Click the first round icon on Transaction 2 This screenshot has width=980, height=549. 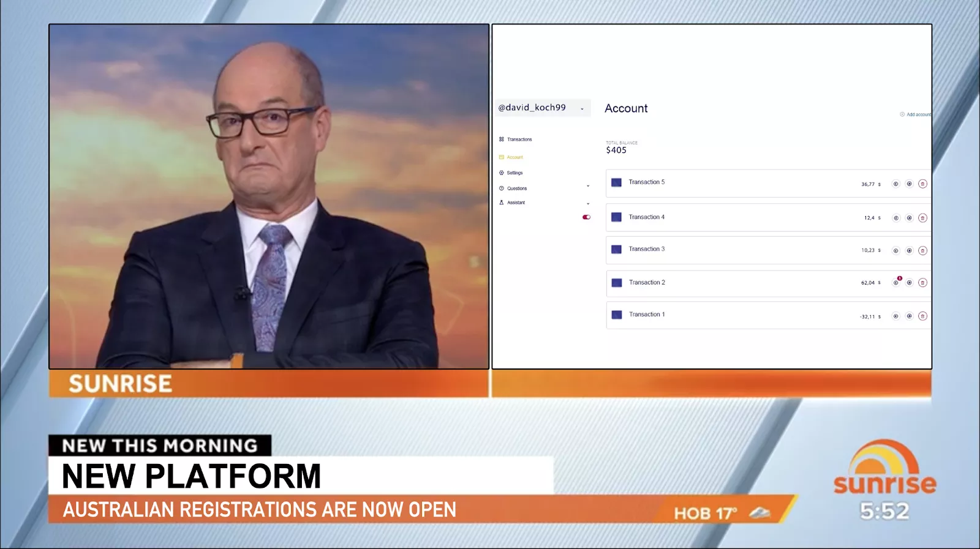point(896,283)
